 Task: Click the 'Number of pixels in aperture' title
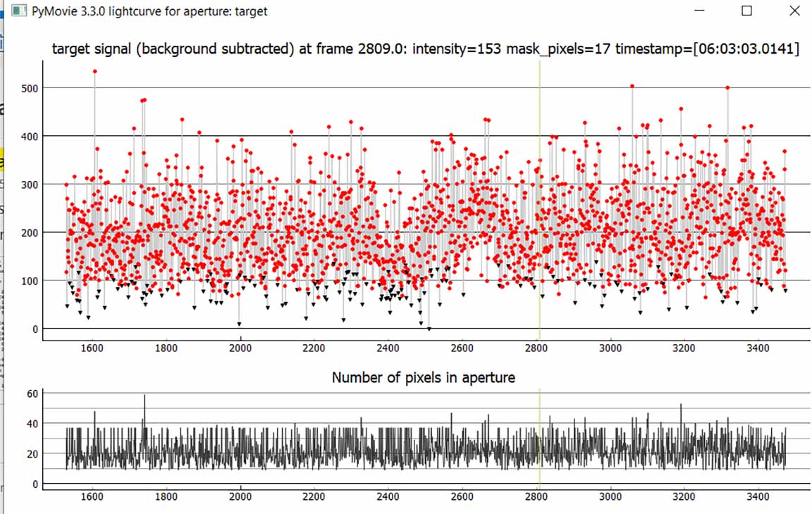(423, 377)
